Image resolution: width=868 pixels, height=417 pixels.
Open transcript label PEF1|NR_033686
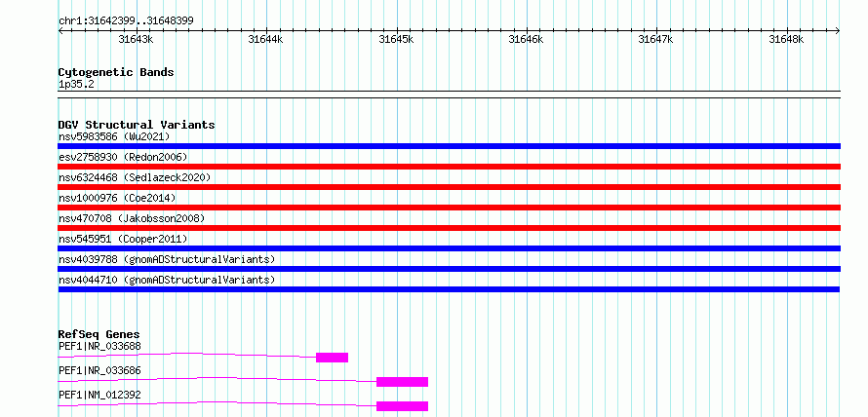(x=99, y=370)
